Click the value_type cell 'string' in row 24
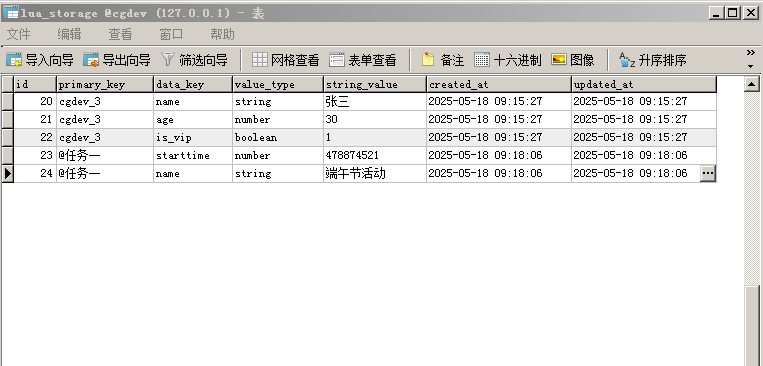 278,173
